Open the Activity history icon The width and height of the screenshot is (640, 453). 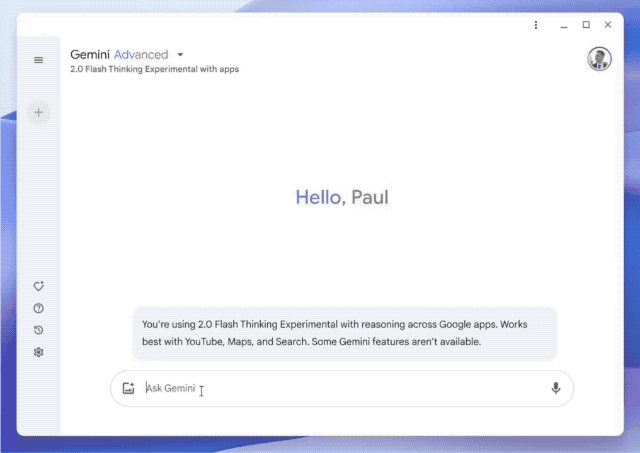[x=39, y=330]
